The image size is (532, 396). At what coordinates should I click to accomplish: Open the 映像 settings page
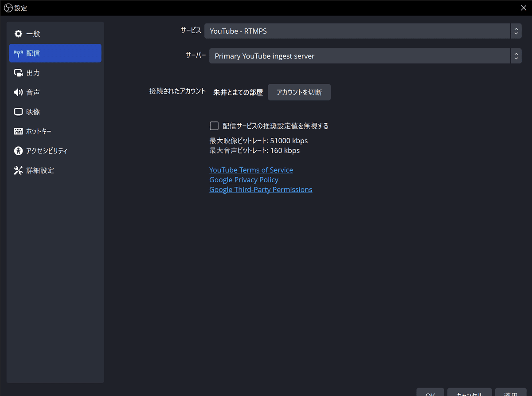[55, 112]
